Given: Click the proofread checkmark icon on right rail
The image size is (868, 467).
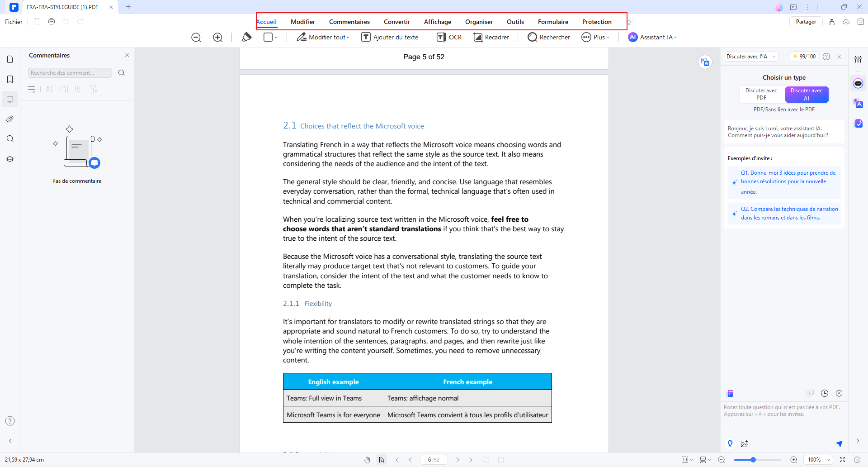Looking at the screenshot, I should coord(858,124).
